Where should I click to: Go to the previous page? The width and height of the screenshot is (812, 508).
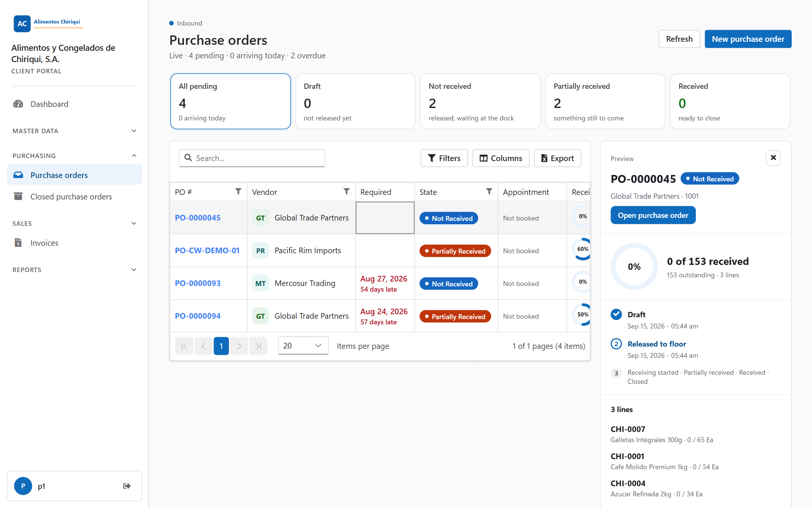(x=203, y=346)
